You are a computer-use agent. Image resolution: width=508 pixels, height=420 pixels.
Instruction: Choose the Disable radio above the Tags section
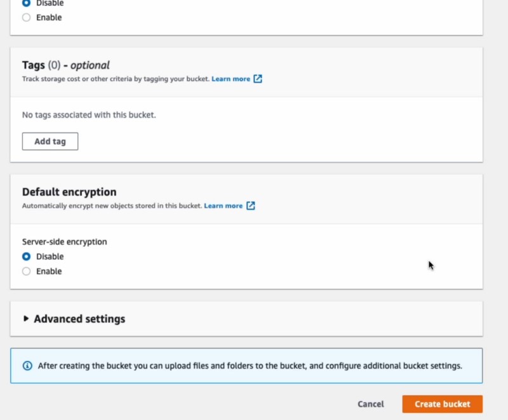(26, 3)
